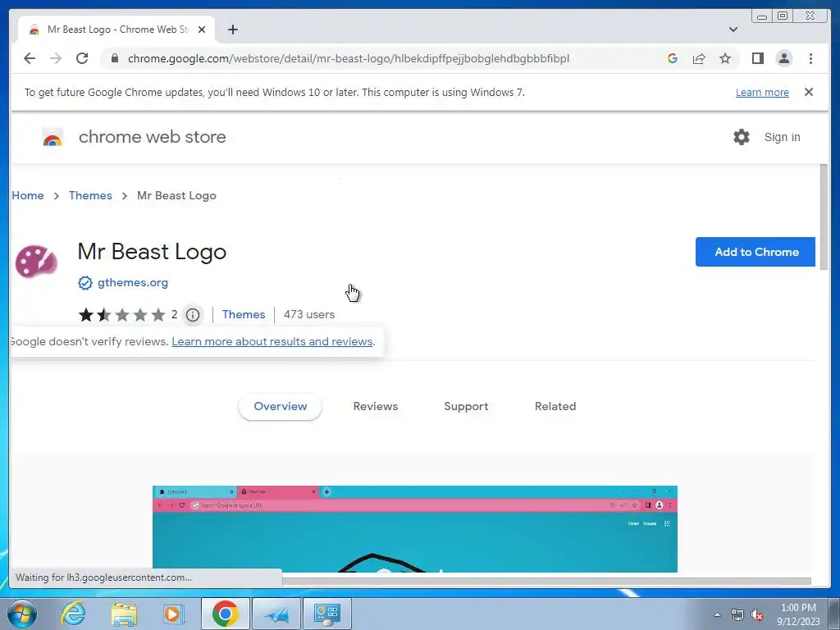The height and width of the screenshot is (630, 840).
Task: Open the Chrome side panel
Action: tap(757, 58)
